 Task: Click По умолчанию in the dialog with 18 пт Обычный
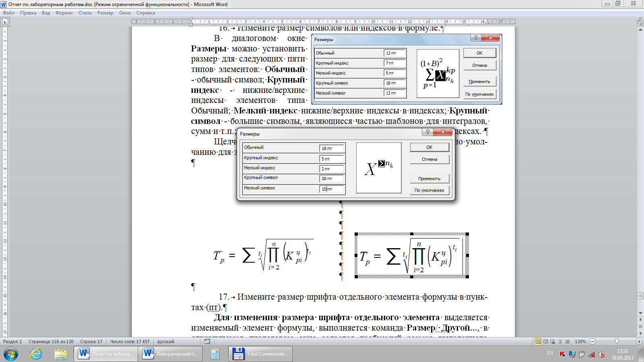pyautogui.click(x=429, y=190)
